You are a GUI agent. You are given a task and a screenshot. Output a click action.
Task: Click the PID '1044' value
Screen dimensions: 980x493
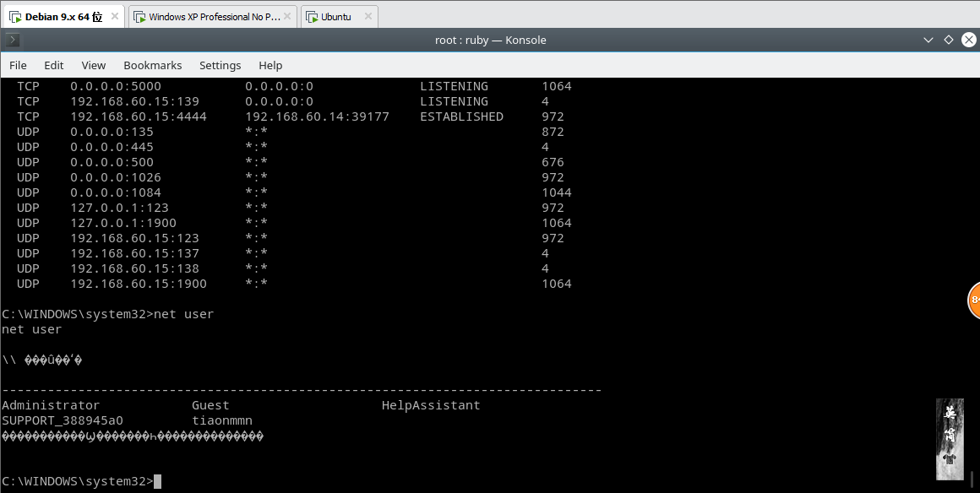click(556, 192)
